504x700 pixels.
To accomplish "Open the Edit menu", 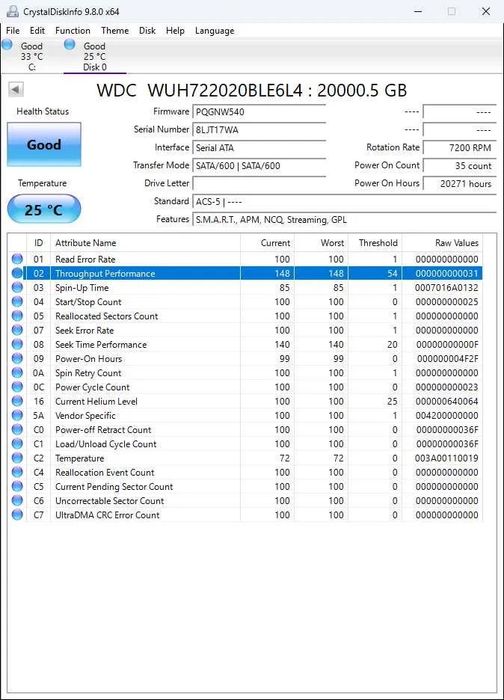I will pyautogui.click(x=37, y=31).
